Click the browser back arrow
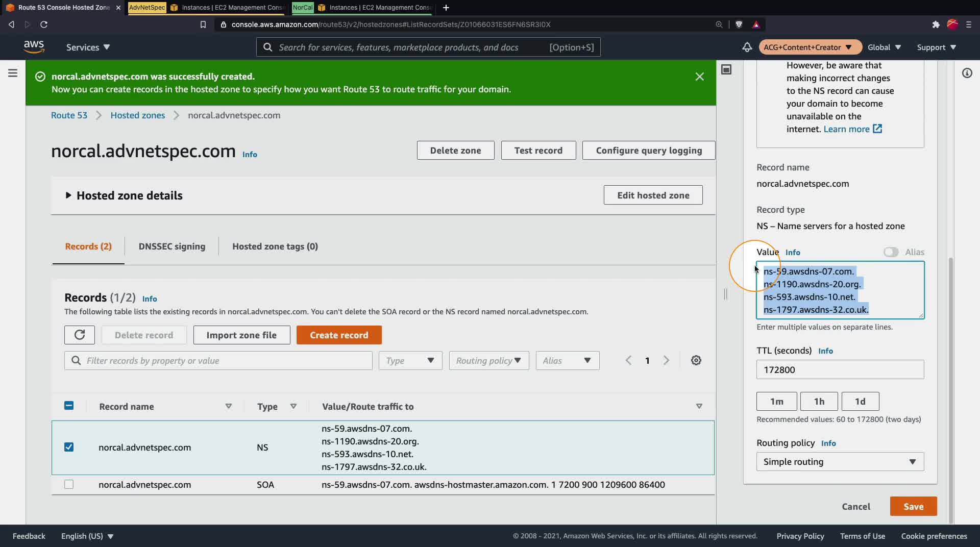Viewport: 980px width, 547px height. pos(11,24)
